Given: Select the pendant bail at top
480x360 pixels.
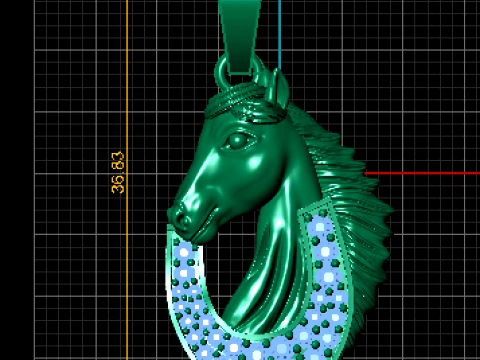Looking at the screenshot, I should point(240,36).
